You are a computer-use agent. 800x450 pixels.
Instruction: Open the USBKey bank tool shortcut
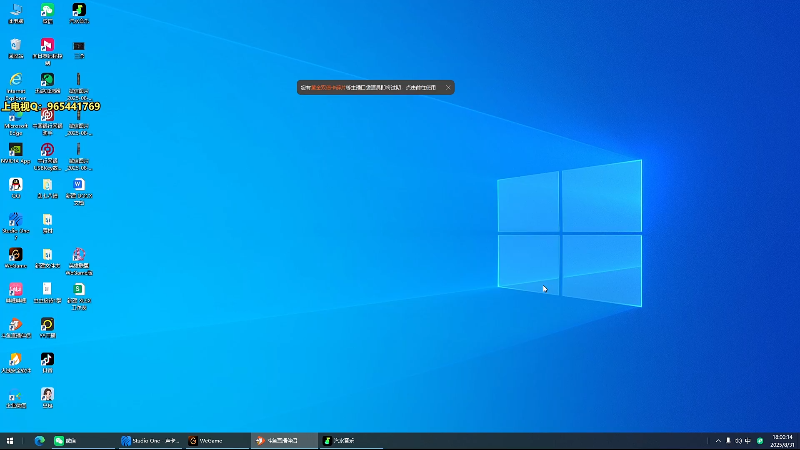click(47, 156)
